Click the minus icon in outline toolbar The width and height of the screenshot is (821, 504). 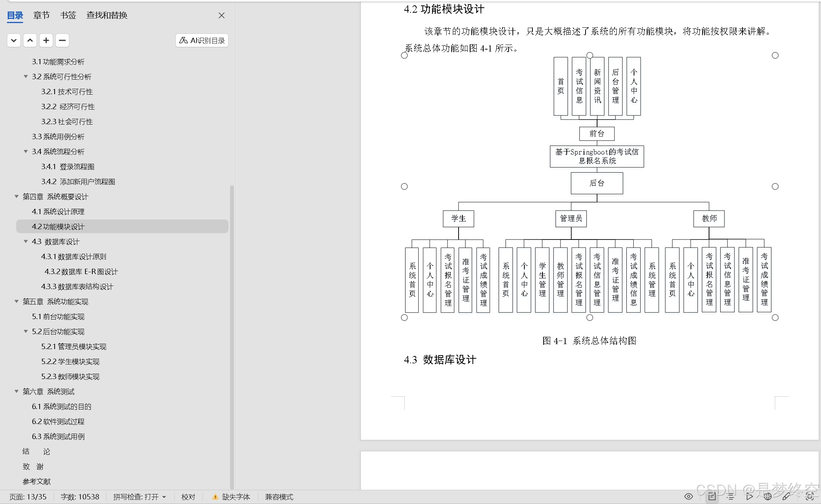point(62,40)
